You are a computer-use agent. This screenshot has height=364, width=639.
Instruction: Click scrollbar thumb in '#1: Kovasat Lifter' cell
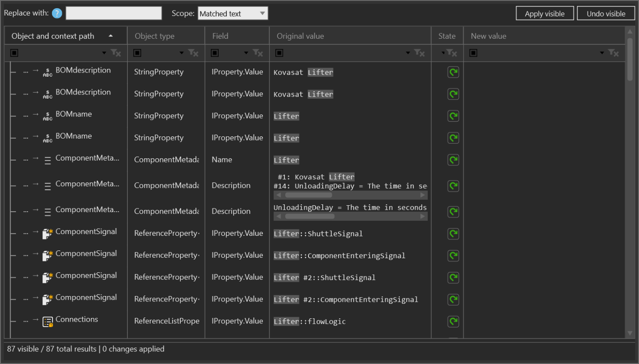tap(308, 195)
